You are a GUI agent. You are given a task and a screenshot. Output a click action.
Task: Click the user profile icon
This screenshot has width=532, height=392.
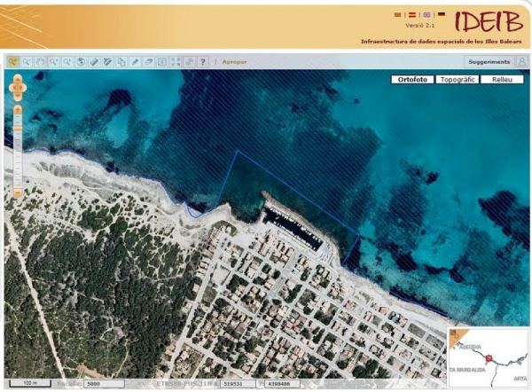click(521, 62)
